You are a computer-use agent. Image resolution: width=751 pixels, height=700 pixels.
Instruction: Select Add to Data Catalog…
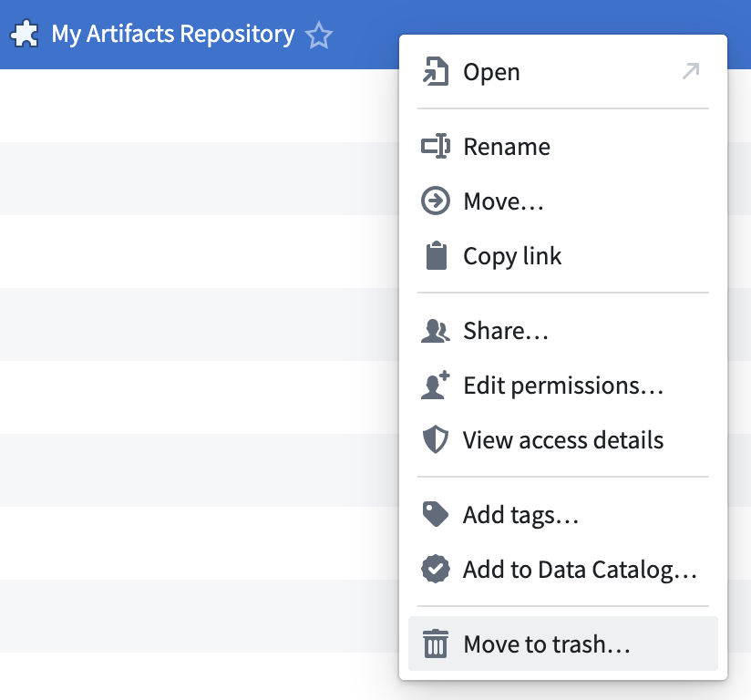tap(562, 569)
